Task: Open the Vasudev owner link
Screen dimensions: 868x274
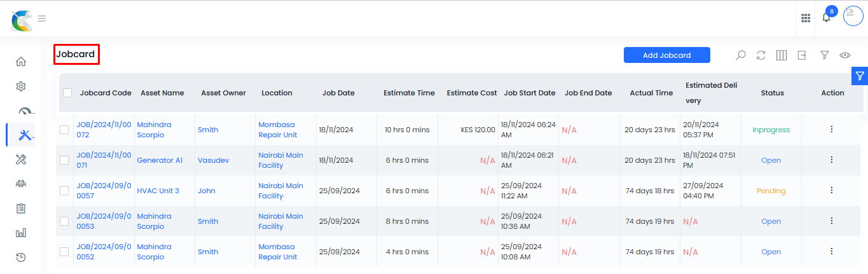Action: [x=212, y=160]
